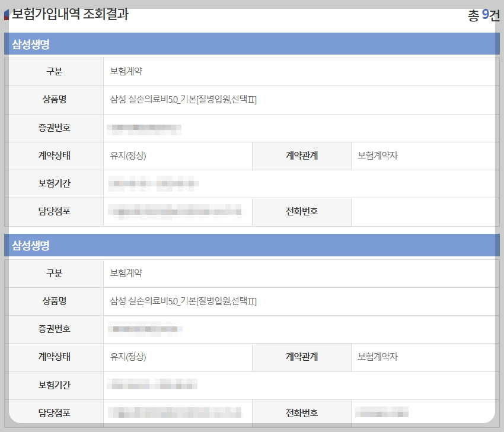Click 보험계약자 value in first 삼성생명 table
Viewport: 504px width, 432px height.
(x=378, y=155)
